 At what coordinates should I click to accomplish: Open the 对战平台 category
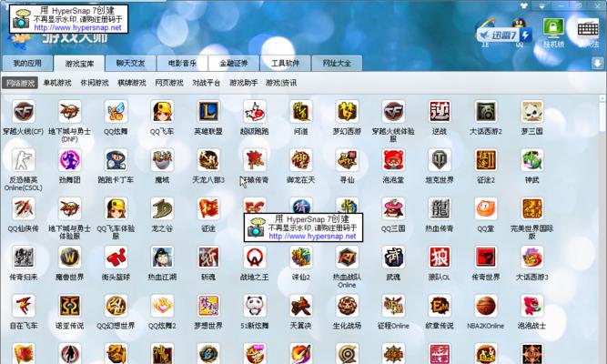(x=207, y=83)
